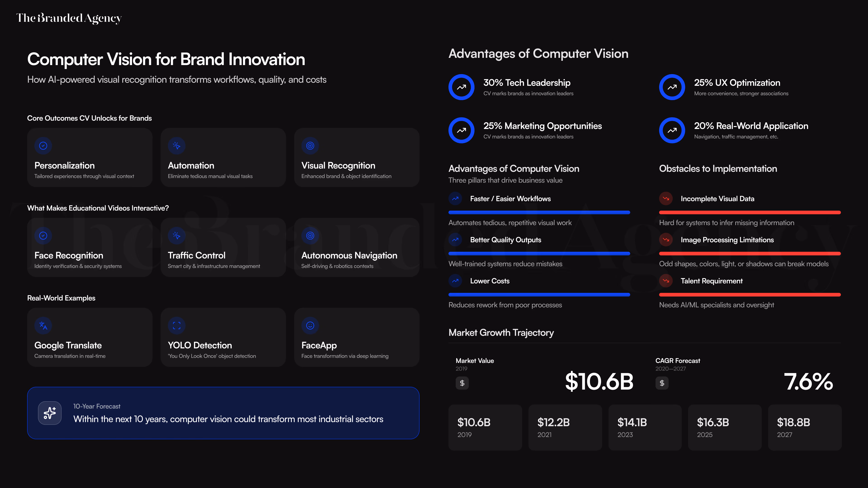Click the YOLO Detection scan-frame icon

(177, 325)
